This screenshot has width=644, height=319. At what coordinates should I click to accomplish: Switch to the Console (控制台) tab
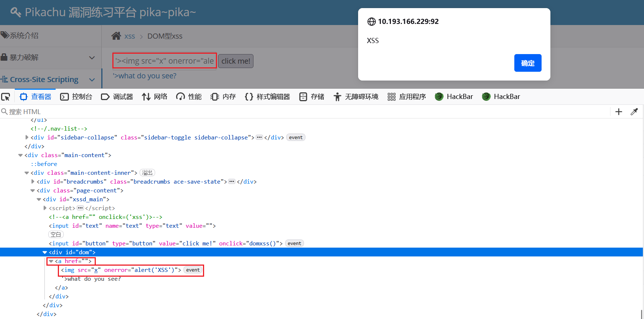click(x=76, y=97)
